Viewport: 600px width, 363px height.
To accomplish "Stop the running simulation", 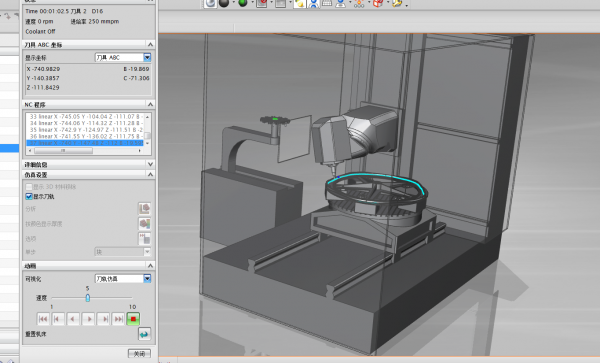I will [x=133, y=318].
